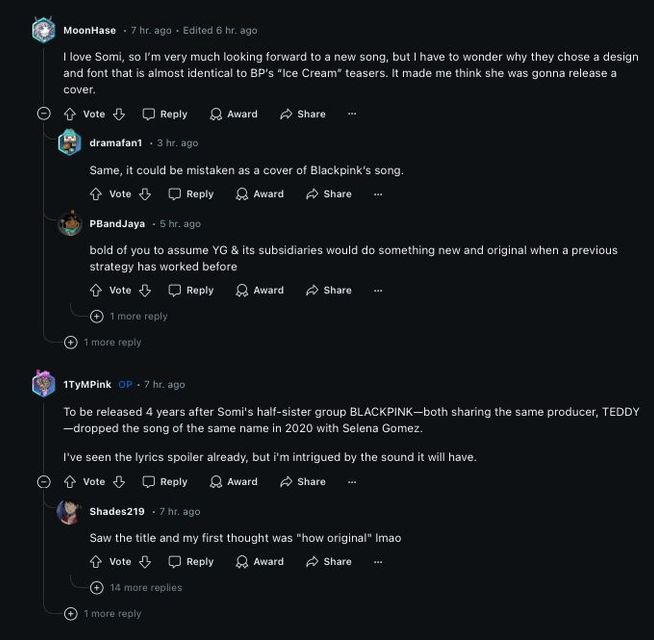Downvote MoonHase's comment
The image size is (654, 640).
(118, 114)
